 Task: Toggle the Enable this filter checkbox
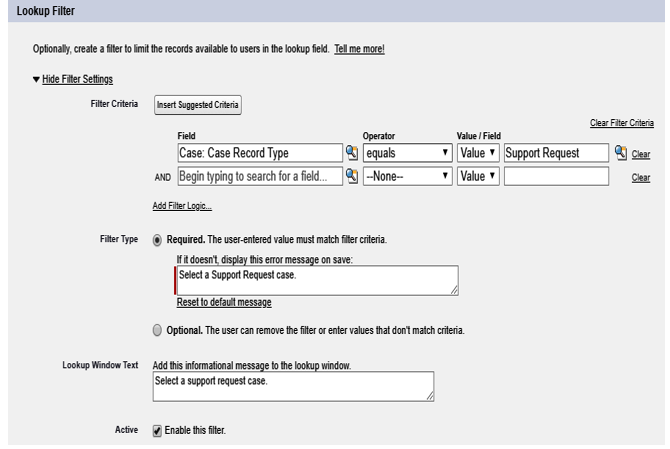[157, 431]
